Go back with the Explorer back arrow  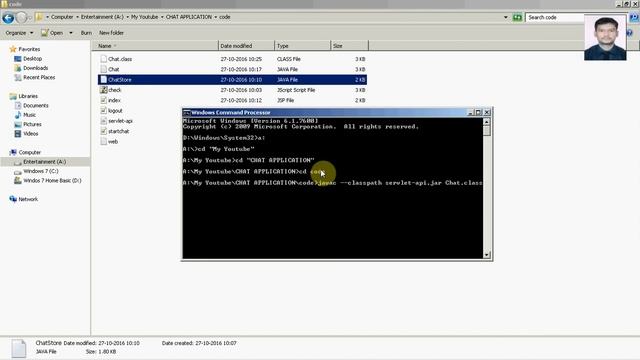(8, 18)
